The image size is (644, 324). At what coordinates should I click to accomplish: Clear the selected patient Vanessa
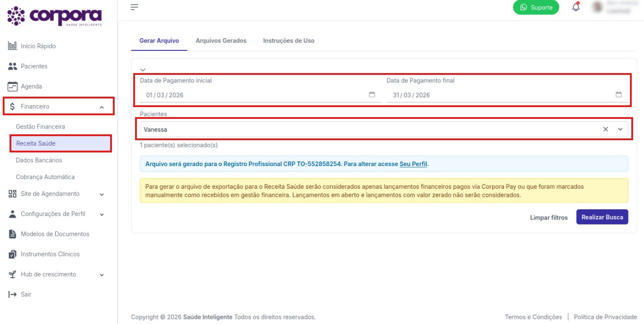pos(605,129)
